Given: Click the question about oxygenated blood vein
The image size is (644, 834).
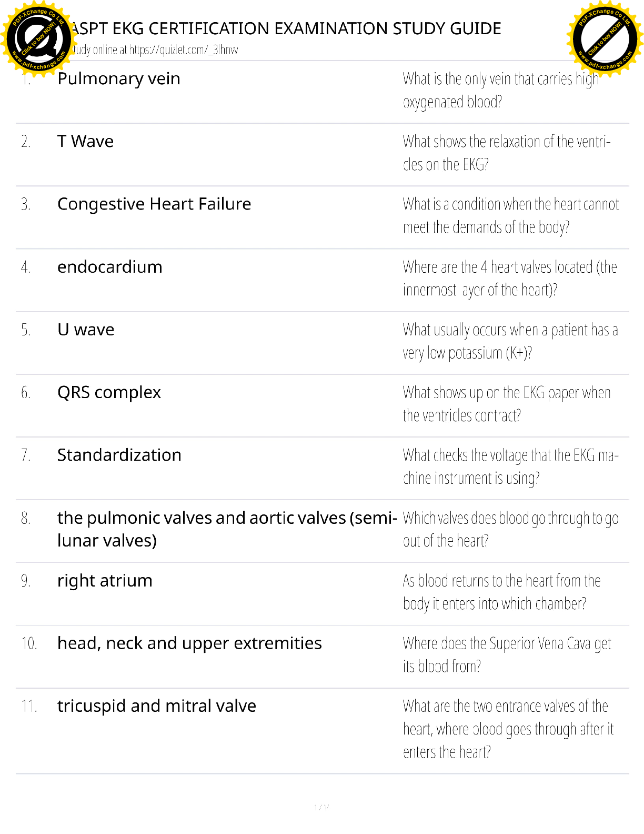Looking at the screenshot, I should point(500,90).
